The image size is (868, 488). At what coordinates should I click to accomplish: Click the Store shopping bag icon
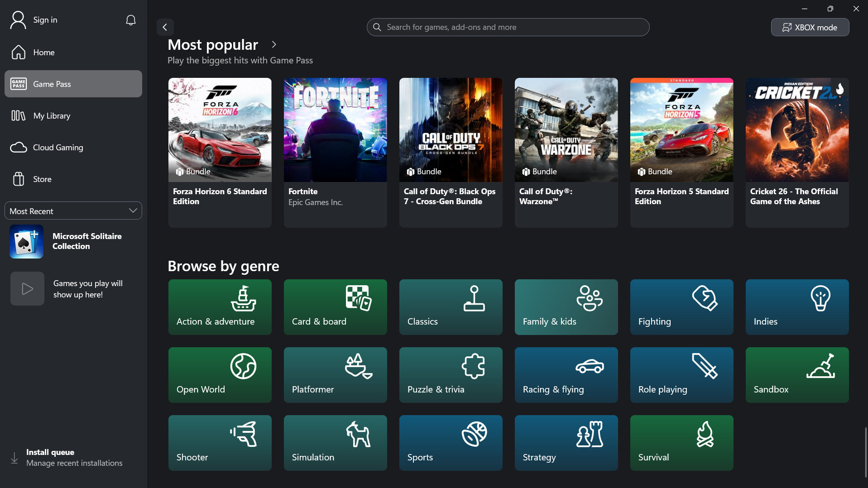point(19,179)
